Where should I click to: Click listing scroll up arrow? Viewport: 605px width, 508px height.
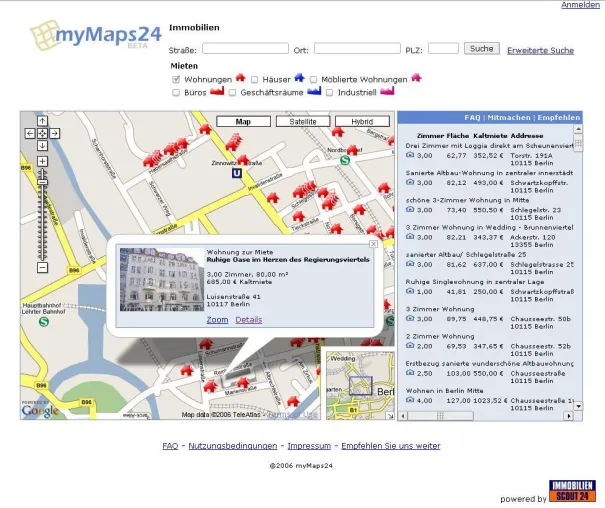[578, 129]
